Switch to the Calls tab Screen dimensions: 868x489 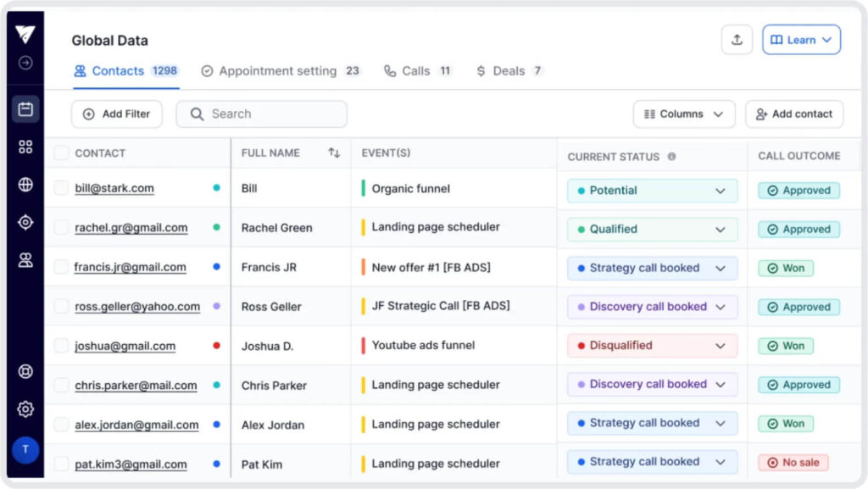pyautogui.click(x=418, y=71)
